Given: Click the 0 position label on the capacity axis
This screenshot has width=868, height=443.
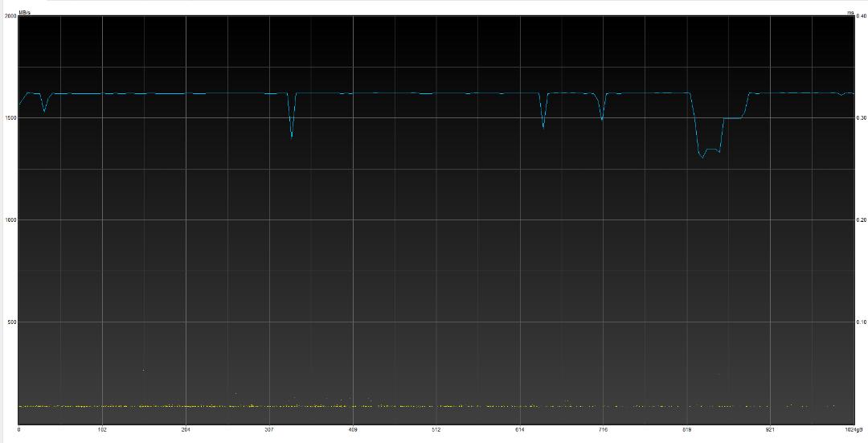Looking at the screenshot, I should tap(19, 429).
